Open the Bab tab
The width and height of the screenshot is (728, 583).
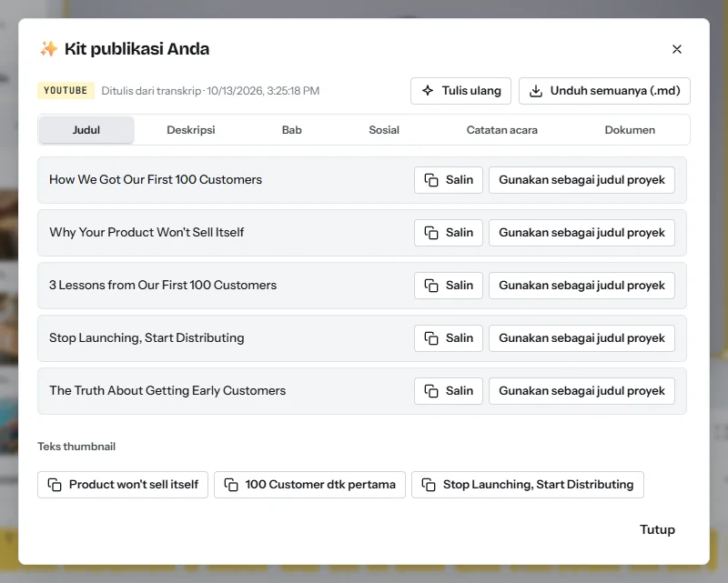pyautogui.click(x=291, y=130)
